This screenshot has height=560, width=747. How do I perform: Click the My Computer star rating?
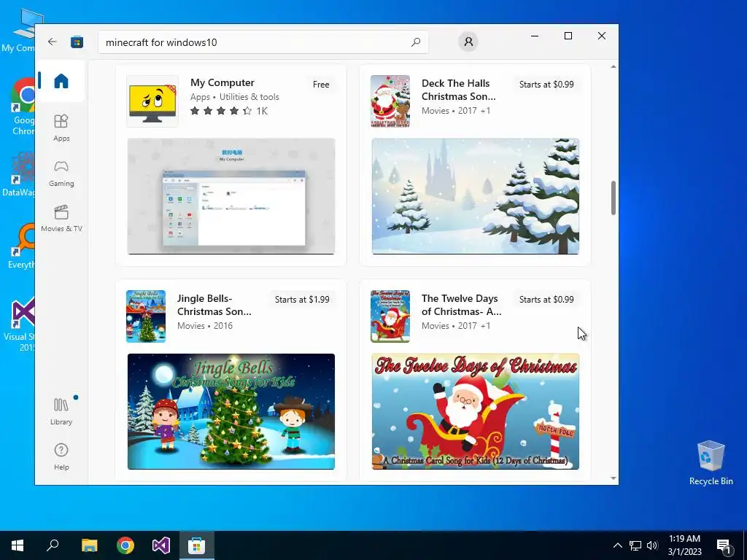(222, 111)
